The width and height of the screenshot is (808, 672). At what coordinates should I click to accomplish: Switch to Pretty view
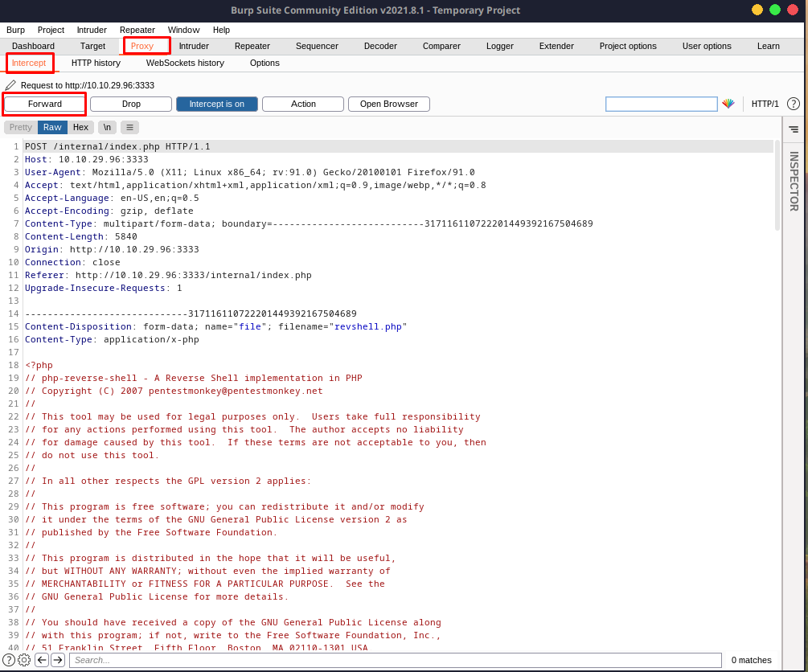(x=21, y=127)
